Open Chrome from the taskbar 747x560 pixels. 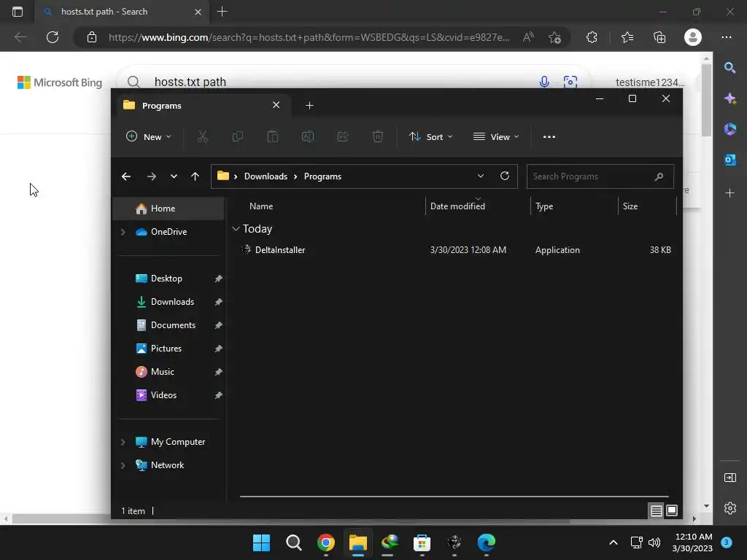[x=326, y=542]
